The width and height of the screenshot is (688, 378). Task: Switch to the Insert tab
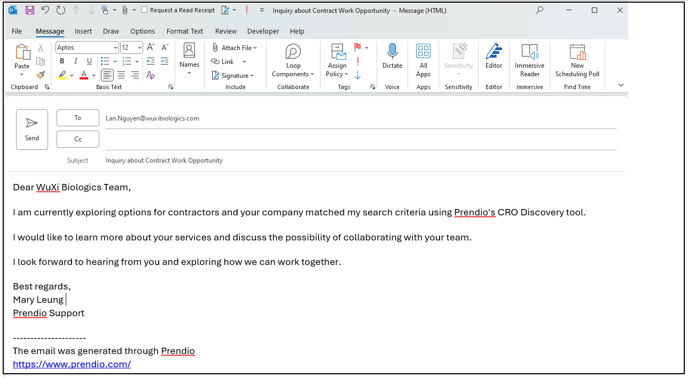pyautogui.click(x=83, y=31)
